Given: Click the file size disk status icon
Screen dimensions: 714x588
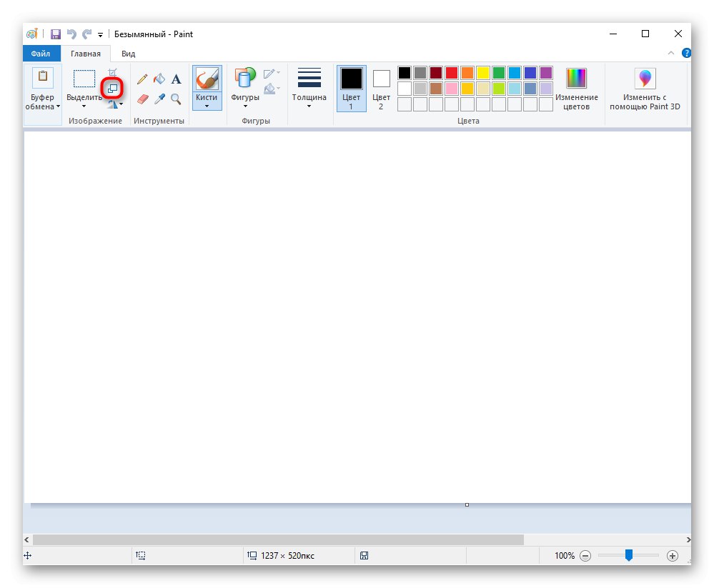Looking at the screenshot, I should point(365,556).
